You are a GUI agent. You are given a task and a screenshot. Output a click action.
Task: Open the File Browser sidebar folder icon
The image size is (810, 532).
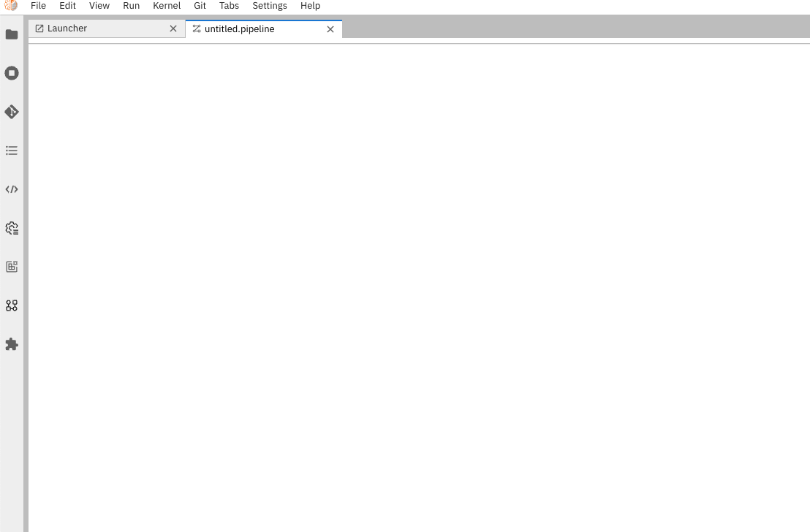12,34
